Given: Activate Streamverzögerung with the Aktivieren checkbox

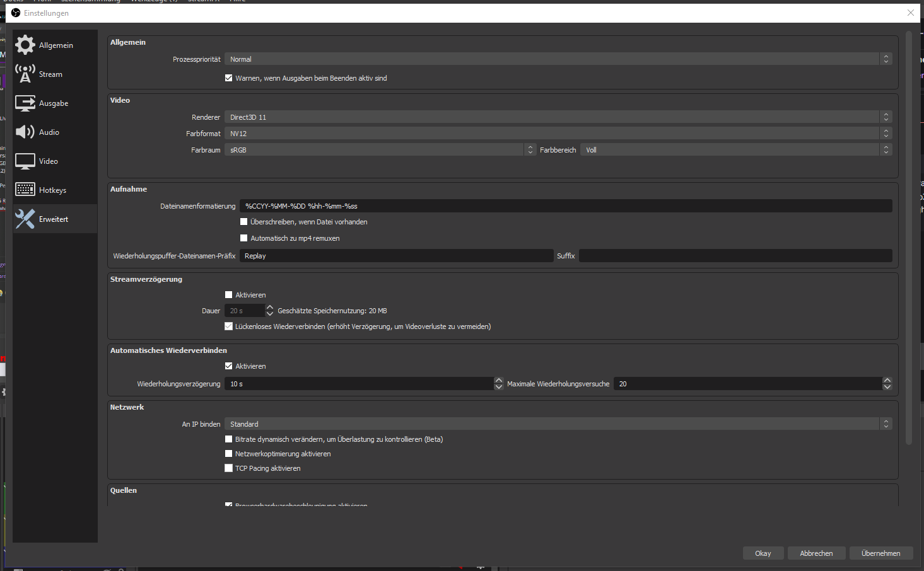Looking at the screenshot, I should pyautogui.click(x=229, y=295).
